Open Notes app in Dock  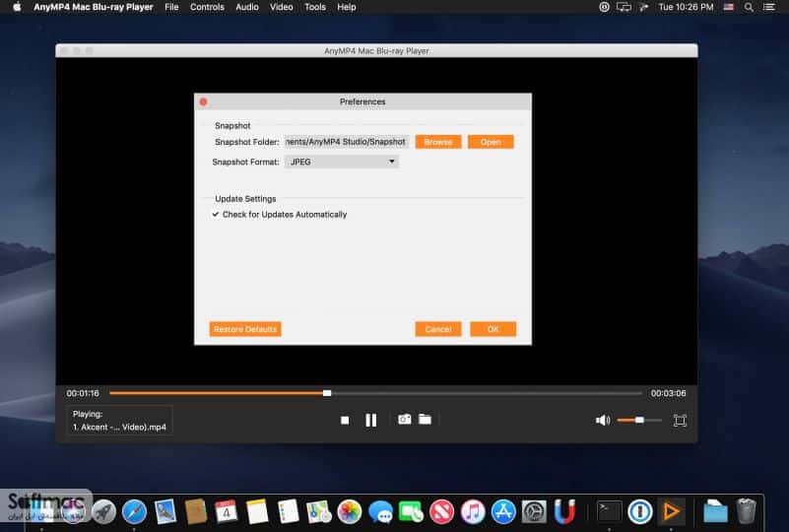tap(257, 512)
